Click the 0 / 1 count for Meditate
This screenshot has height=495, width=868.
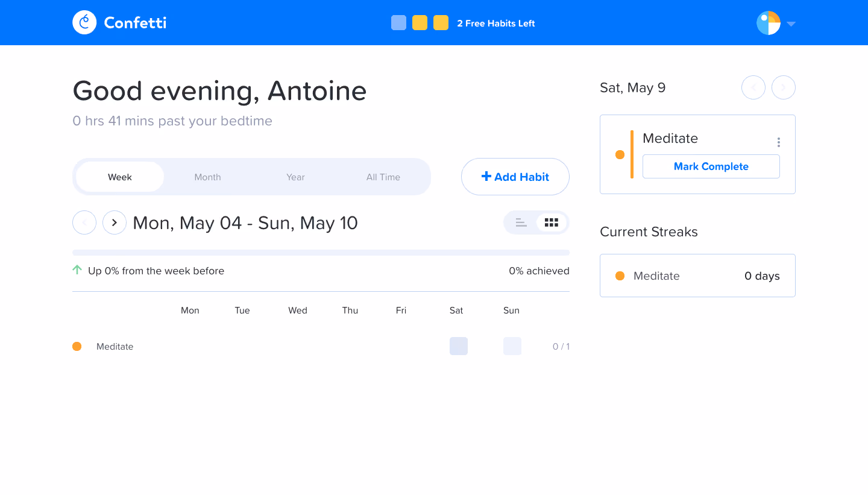click(561, 347)
